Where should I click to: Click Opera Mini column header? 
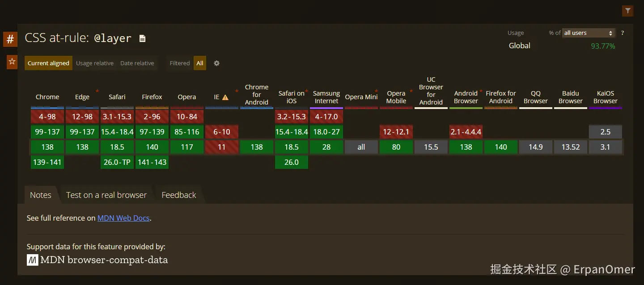(361, 97)
